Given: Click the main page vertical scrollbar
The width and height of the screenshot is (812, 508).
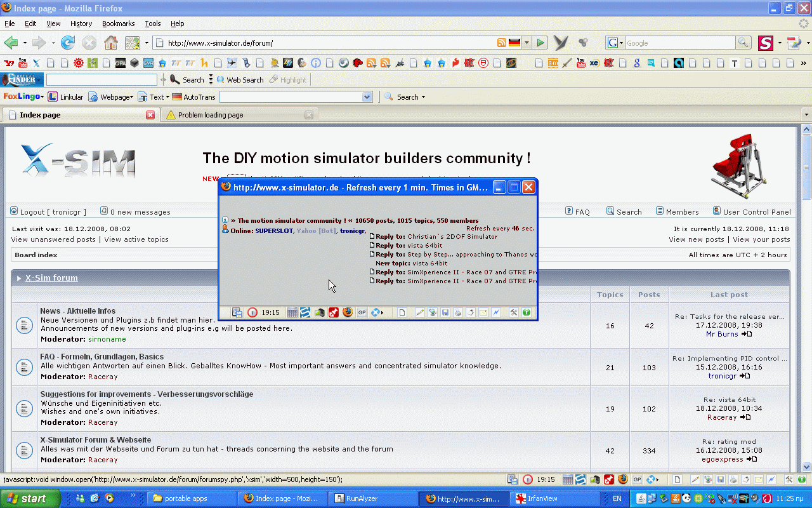Looking at the screenshot, I should click(x=806, y=298).
